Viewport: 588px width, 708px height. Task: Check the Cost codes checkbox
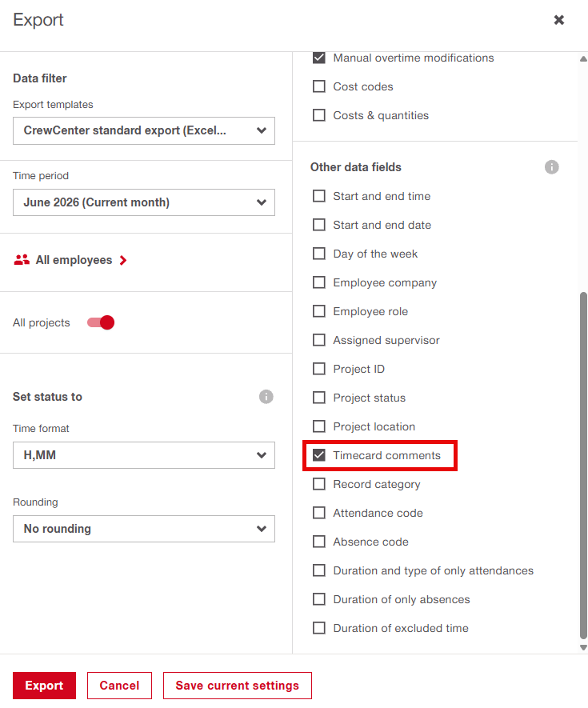coord(319,86)
